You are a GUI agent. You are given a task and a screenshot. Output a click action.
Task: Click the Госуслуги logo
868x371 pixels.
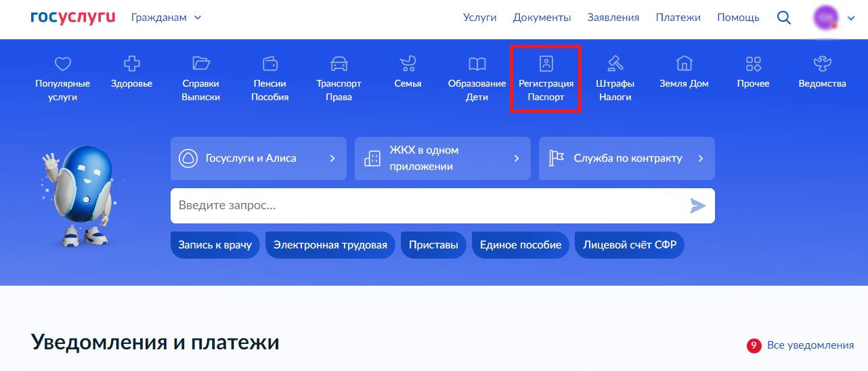[73, 18]
